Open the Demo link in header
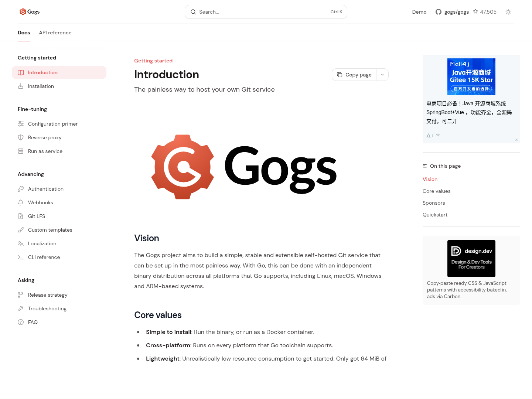 419,12
